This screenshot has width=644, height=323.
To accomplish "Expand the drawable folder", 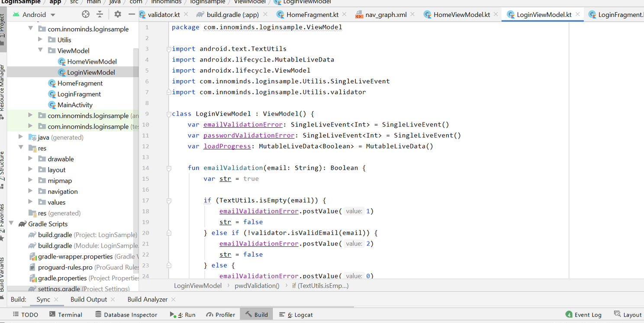I will tap(30, 158).
